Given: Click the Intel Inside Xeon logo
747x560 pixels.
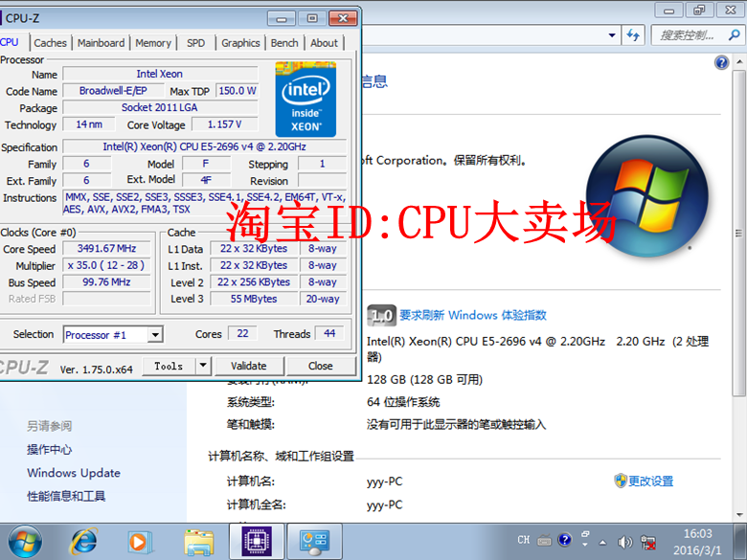Looking at the screenshot, I should click(x=306, y=99).
